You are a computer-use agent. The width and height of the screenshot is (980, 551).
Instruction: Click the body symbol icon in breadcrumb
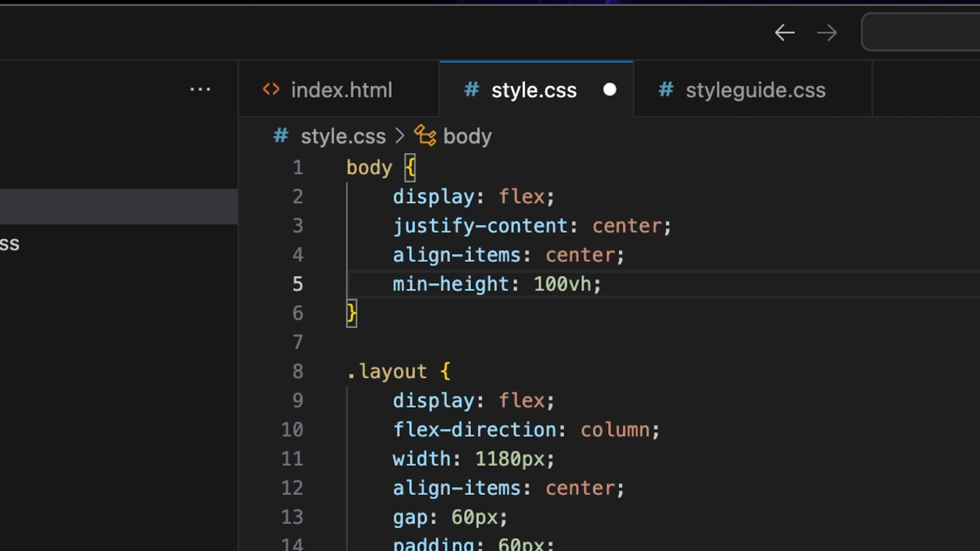425,136
